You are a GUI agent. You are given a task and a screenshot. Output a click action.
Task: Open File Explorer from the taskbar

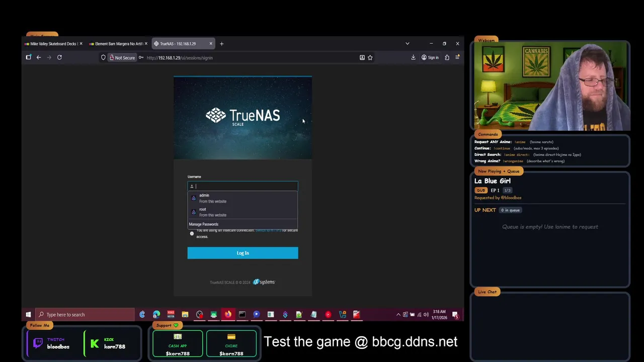click(185, 315)
